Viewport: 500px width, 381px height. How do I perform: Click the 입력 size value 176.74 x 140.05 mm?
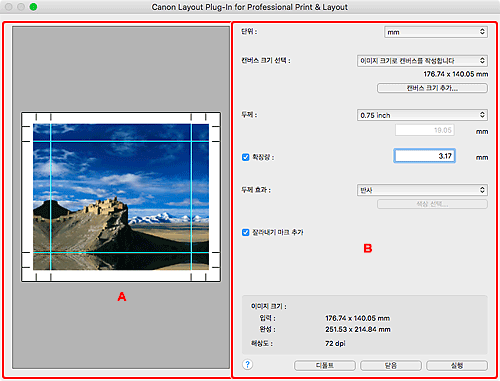point(357,318)
